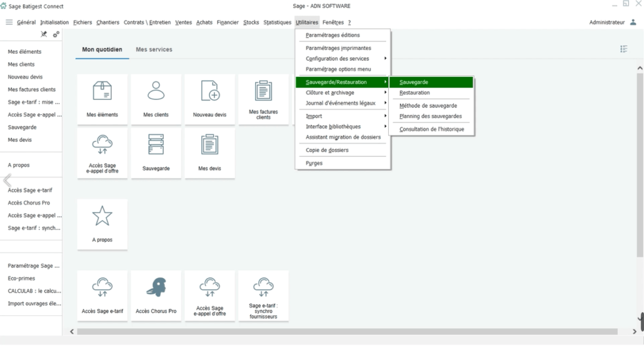Open Paramétrages imprimantes
Screen dimensions: 644x347
click(x=343, y=48)
